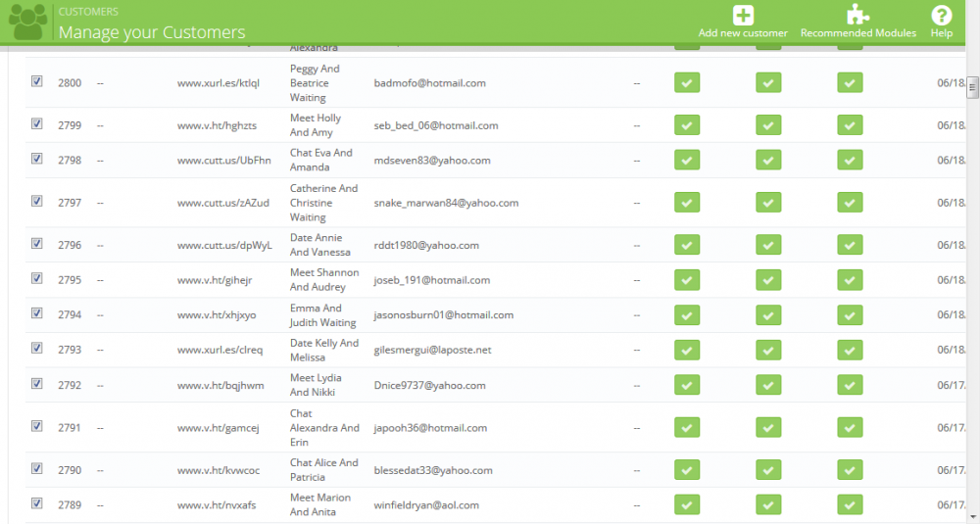Toggle rightmost green check for customer 2798
Image resolution: width=980 pixels, height=524 pixels.
coord(850,160)
